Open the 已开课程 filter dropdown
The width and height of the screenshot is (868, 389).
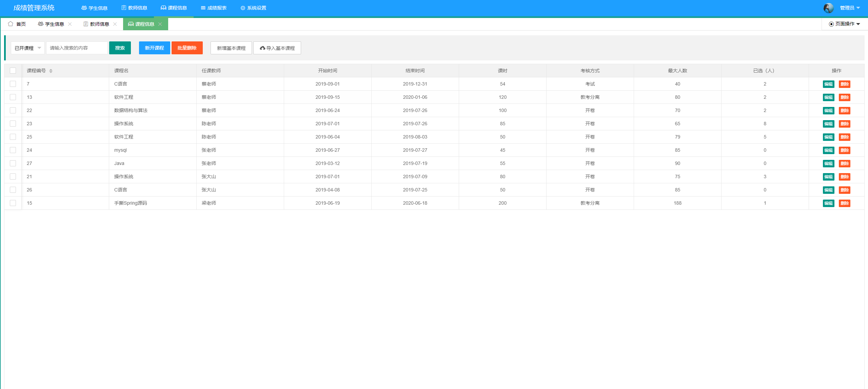tap(27, 48)
